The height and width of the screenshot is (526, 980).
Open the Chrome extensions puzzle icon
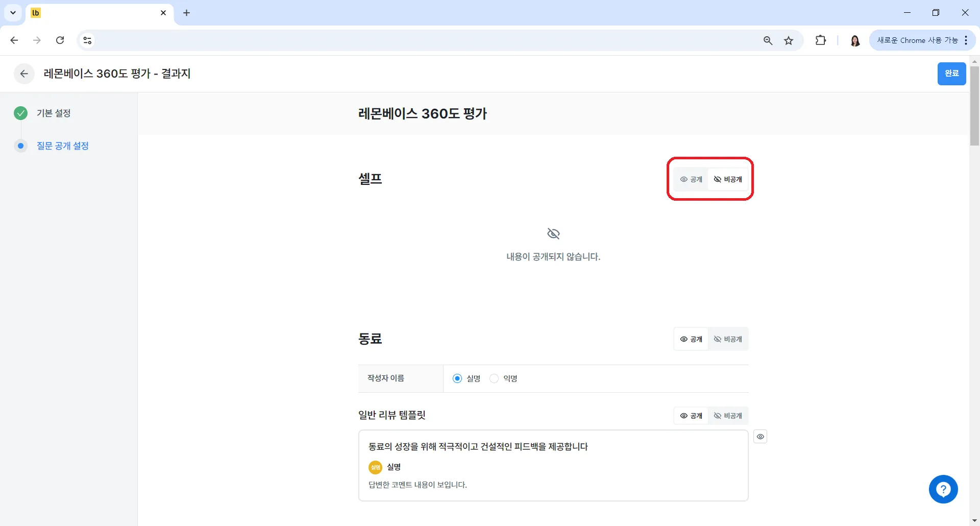click(821, 40)
